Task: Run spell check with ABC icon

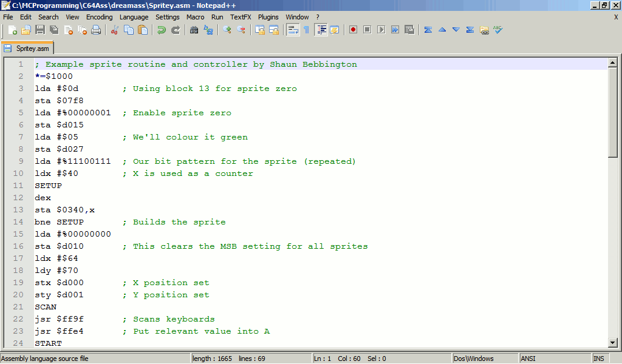Action: [x=498, y=30]
